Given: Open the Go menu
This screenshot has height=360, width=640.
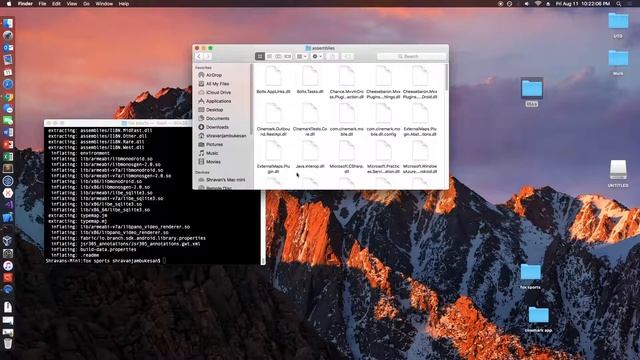Looking at the screenshot, I should coord(86,4).
